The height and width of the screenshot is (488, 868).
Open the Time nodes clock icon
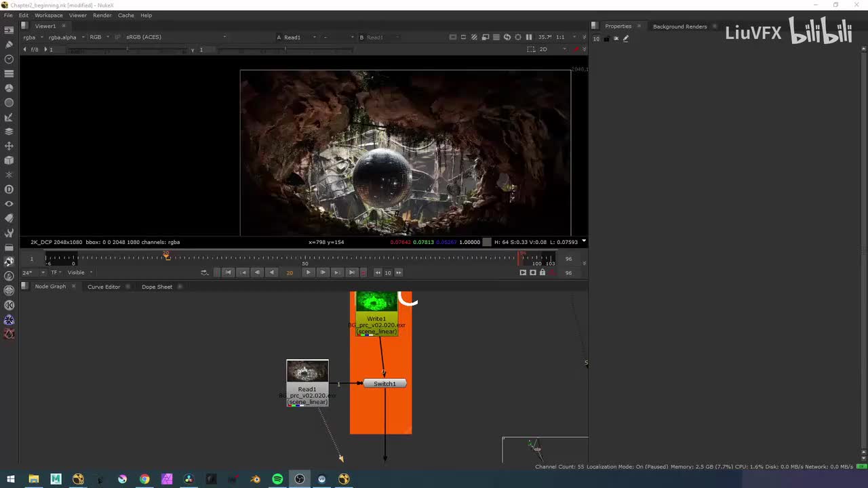click(9, 59)
